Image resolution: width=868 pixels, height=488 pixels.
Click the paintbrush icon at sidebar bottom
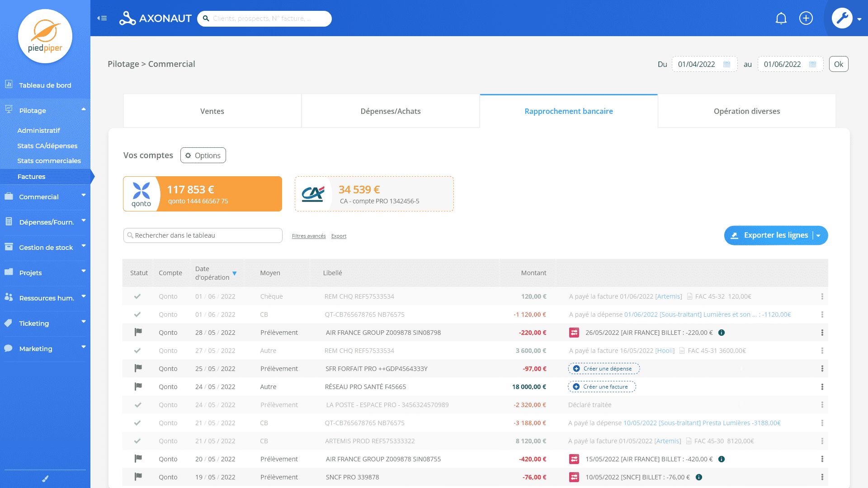click(x=45, y=479)
